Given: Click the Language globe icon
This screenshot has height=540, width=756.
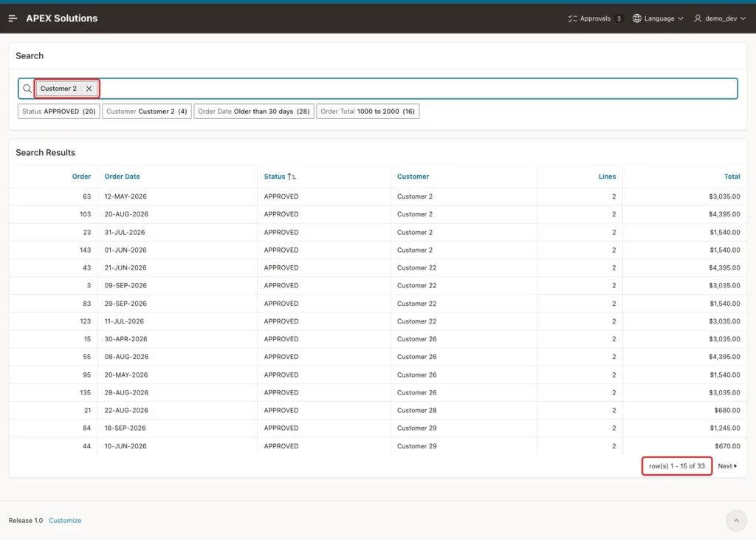Looking at the screenshot, I should tap(637, 18).
